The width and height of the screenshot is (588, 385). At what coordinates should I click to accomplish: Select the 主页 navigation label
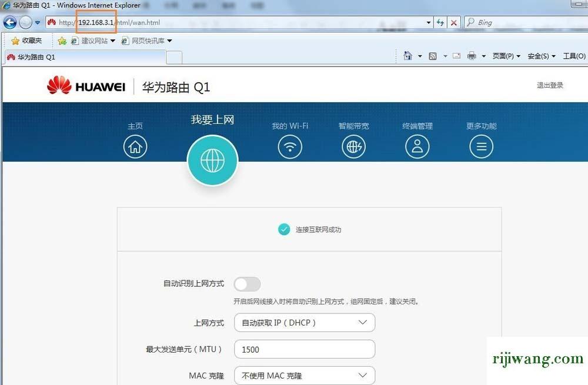coord(135,126)
